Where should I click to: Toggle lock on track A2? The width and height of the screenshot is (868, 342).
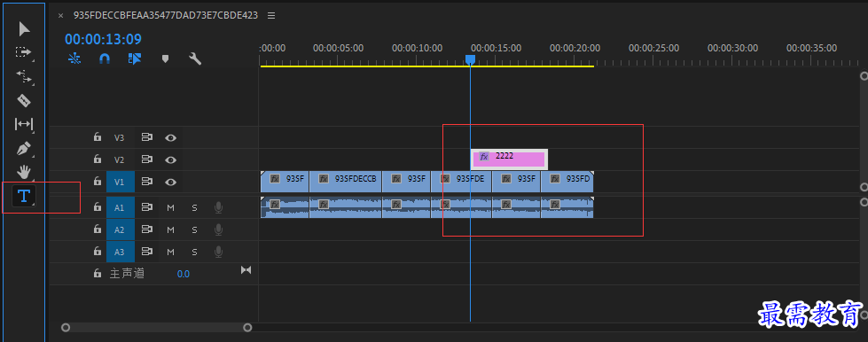pyautogui.click(x=98, y=229)
